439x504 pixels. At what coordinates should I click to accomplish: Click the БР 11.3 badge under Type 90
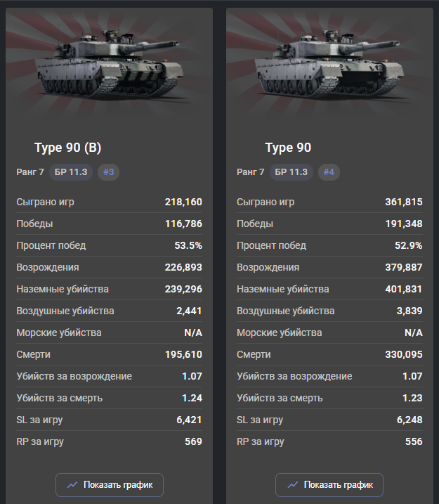pos(291,172)
